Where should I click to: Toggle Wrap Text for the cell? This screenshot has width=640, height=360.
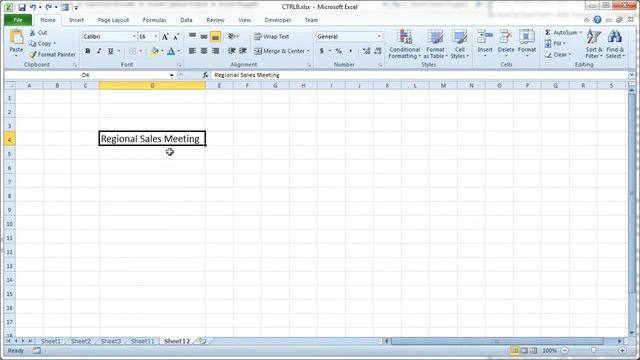[x=271, y=36]
